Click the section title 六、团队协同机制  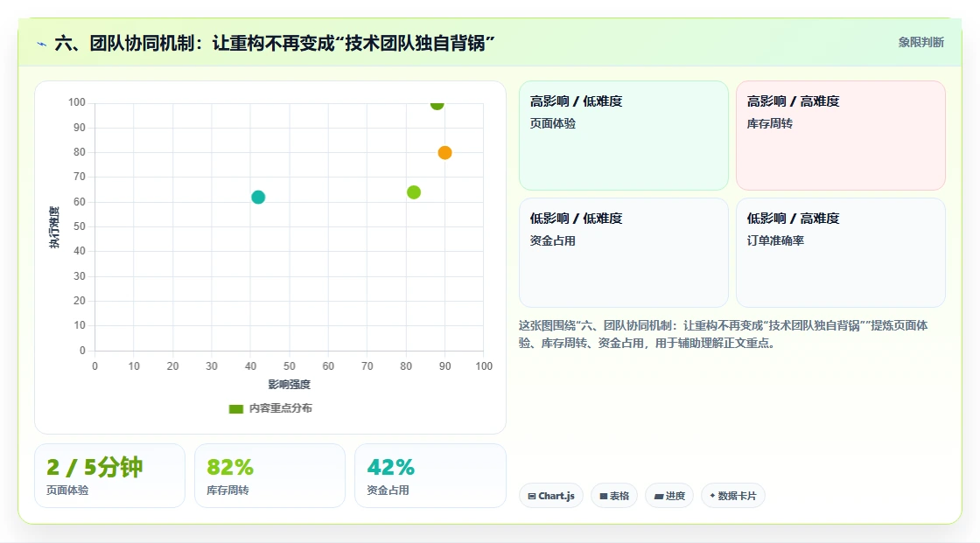(275, 43)
